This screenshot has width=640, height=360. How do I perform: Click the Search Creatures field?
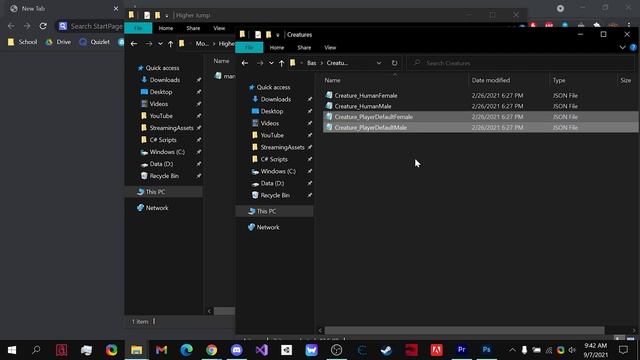tap(520, 63)
